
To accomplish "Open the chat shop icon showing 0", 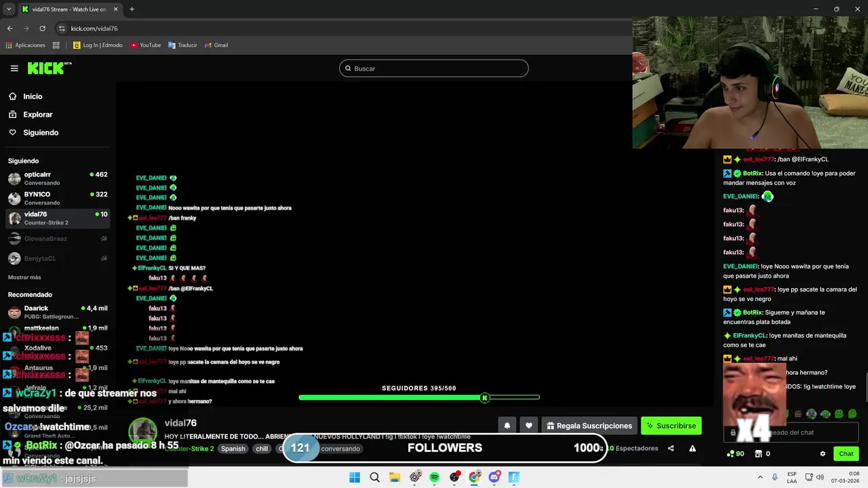I will 762,454.
